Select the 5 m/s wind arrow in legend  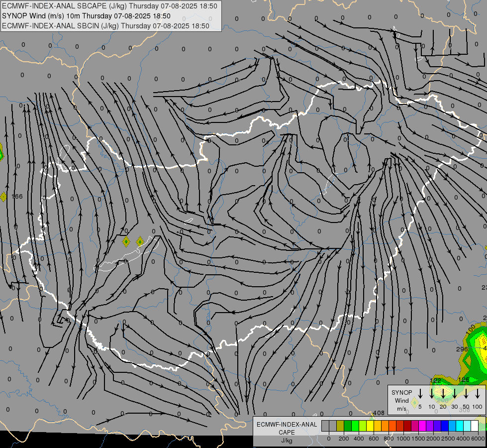click(x=420, y=393)
